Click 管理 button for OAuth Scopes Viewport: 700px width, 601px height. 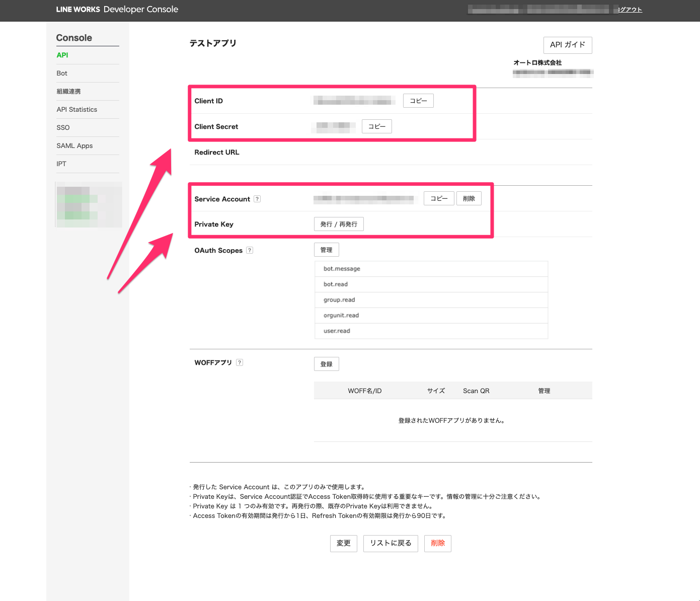[326, 250]
